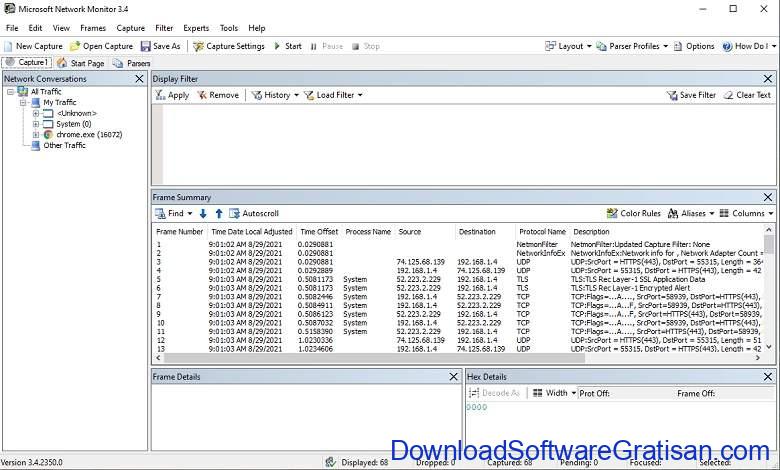The image size is (780, 470).
Task: Switch to Parsers tab
Action: (x=131, y=63)
